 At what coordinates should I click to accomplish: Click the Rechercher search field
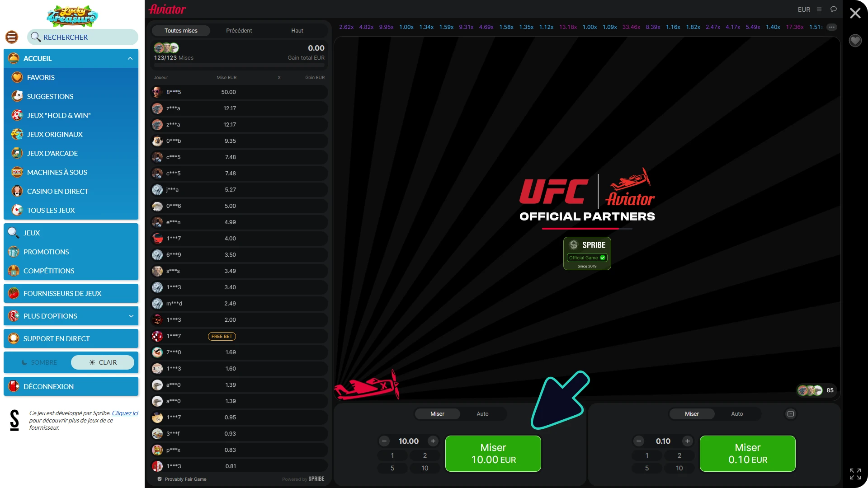[83, 37]
